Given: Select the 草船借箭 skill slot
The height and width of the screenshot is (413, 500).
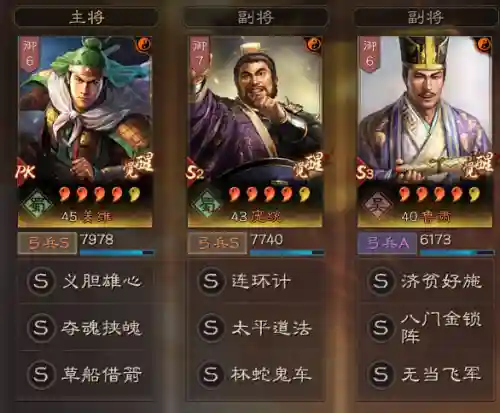Looking at the screenshot, I should 85,375.
